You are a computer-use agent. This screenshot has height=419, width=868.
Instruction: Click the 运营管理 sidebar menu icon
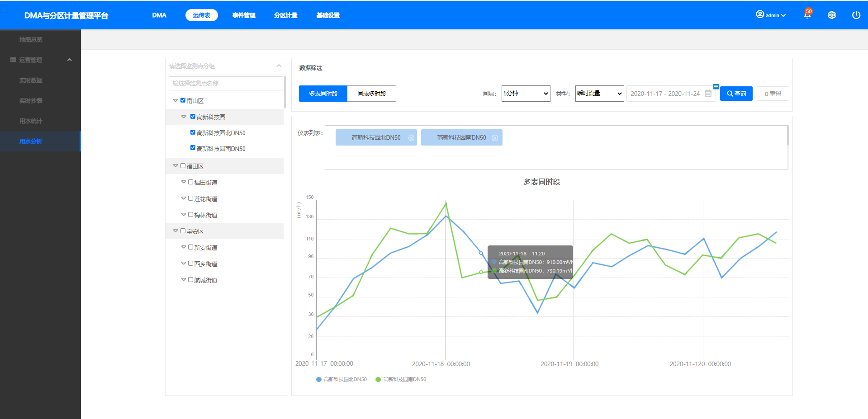(13, 60)
